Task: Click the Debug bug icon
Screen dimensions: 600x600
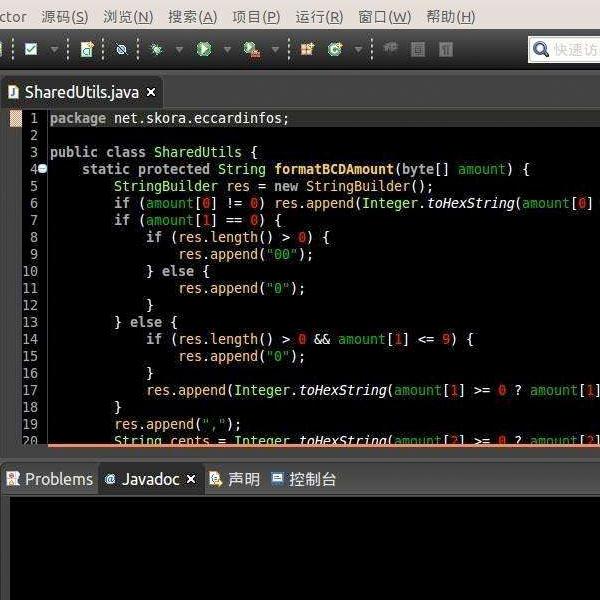Action: (x=157, y=49)
